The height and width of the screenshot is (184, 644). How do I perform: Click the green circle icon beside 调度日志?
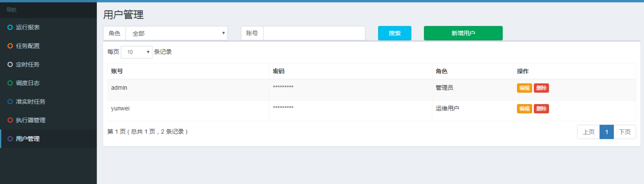pos(10,83)
